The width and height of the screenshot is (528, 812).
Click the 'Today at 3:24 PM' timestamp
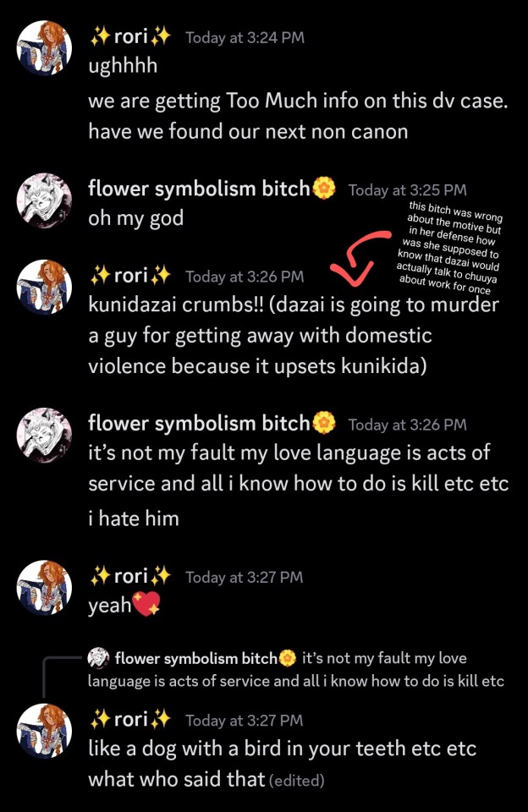point(245,38)
